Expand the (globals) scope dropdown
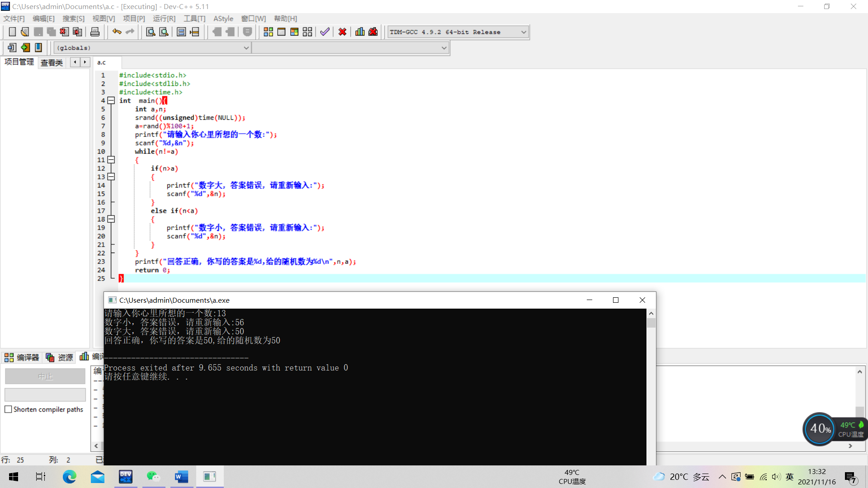The image size is (868, 488). 246,48
